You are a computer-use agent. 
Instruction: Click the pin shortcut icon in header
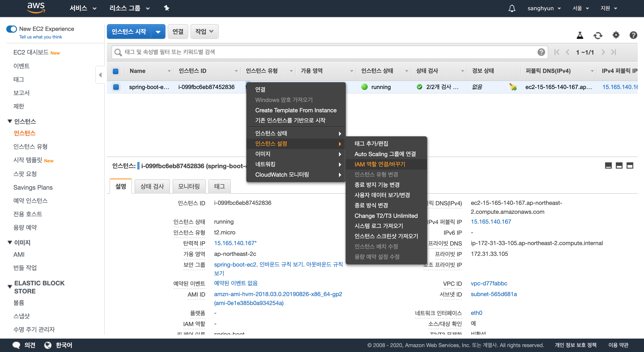167,8
